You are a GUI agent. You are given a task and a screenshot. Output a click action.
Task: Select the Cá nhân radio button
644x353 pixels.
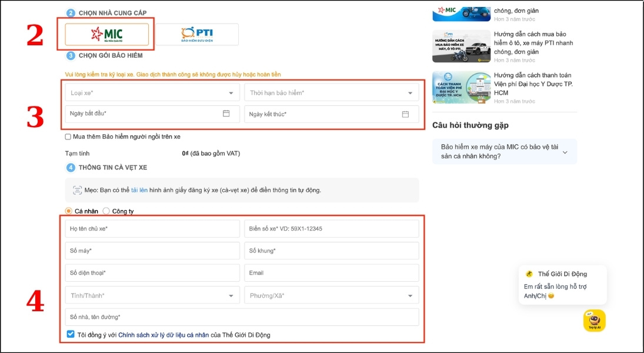69,211
